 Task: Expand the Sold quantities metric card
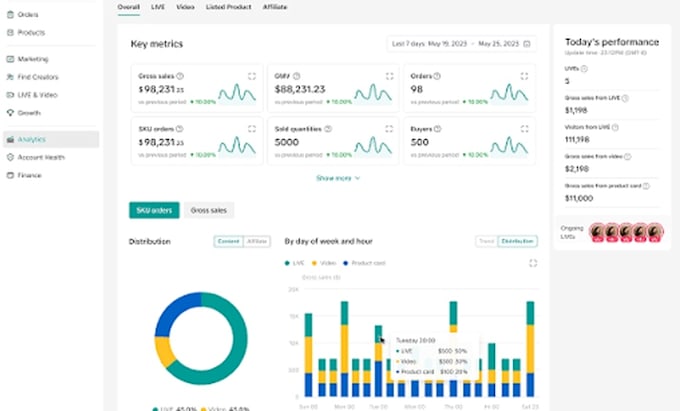click(x=389, y=129)
